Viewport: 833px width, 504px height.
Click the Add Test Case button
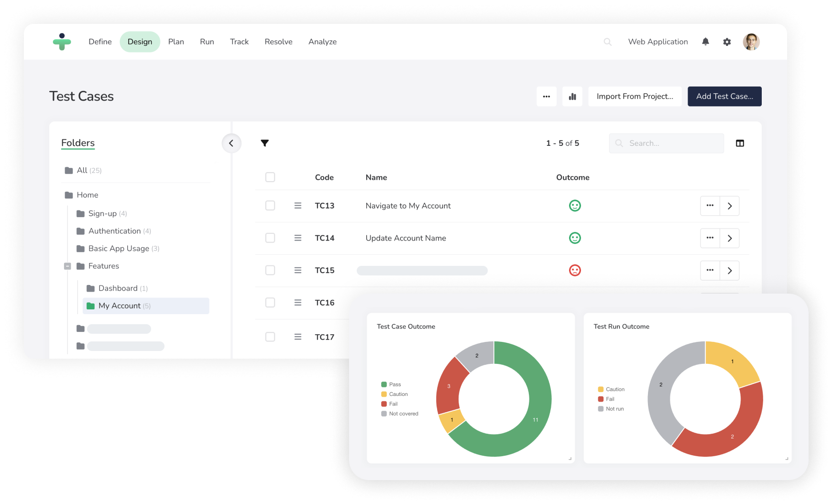(724, 96)
